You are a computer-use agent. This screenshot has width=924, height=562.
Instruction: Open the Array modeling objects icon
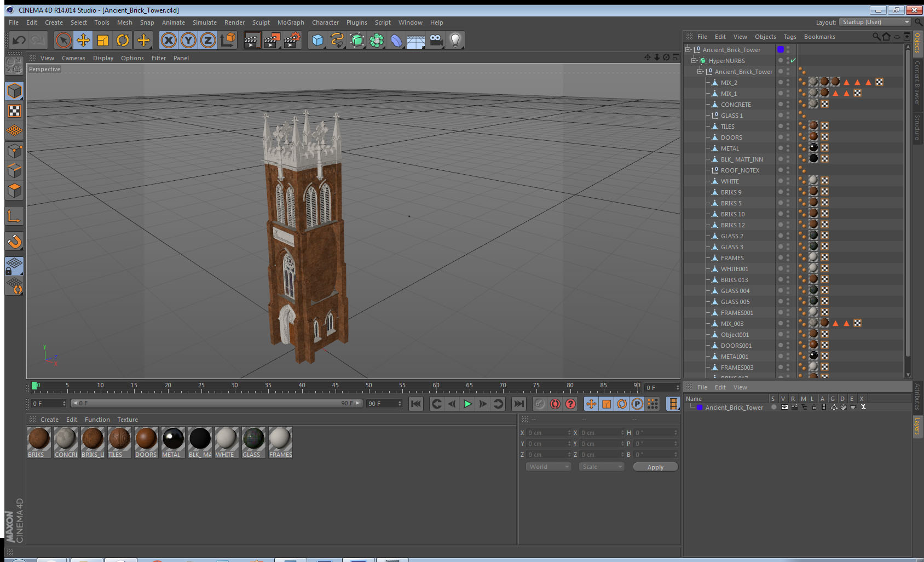coord(377,40)
